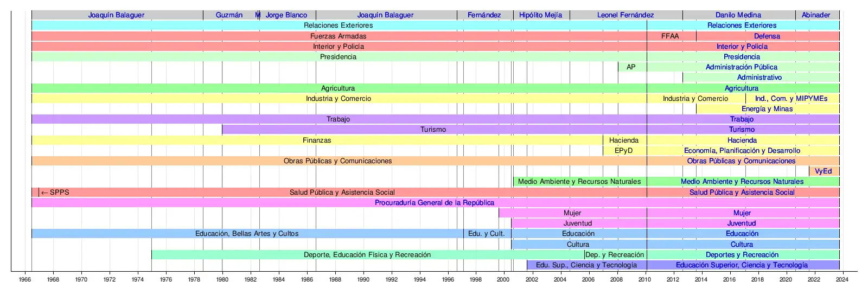Click the Deportes y Recreación link
868x282 pixels.
(x=742, y=255)
